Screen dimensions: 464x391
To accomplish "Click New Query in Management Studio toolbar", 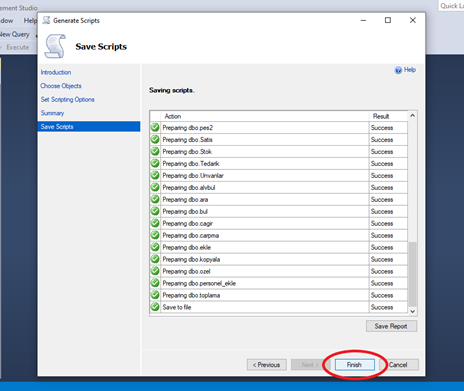I will tap(15, 34).
